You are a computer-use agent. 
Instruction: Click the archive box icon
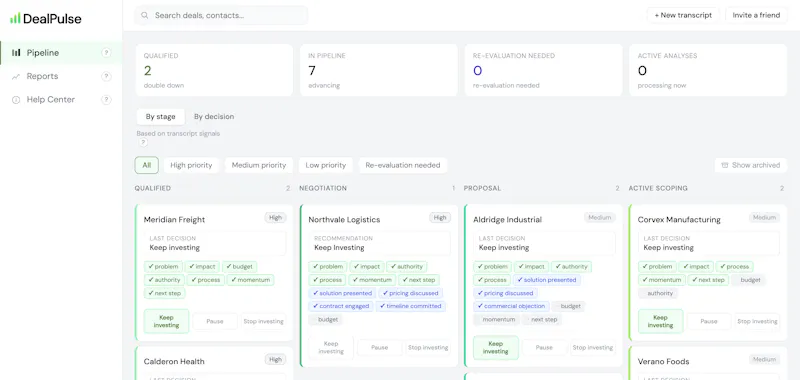point(724,165)
